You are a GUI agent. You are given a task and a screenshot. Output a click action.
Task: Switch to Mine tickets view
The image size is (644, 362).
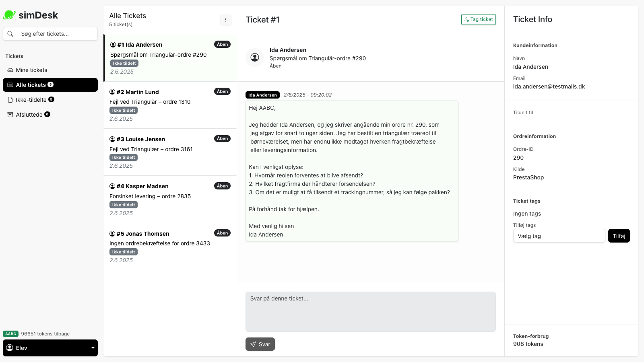pos(31,70)
